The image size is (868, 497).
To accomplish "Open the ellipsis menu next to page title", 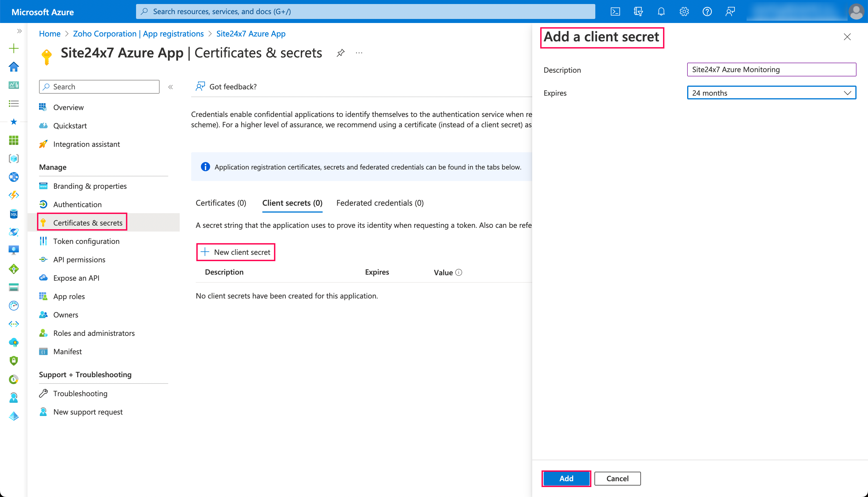I will [x=359, y=53].
